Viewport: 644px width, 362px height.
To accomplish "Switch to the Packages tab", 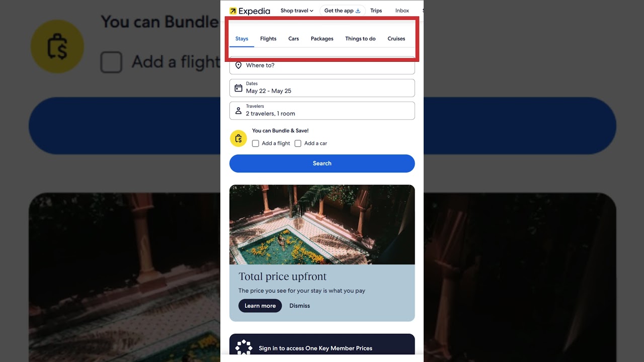I will pos(322,39).
